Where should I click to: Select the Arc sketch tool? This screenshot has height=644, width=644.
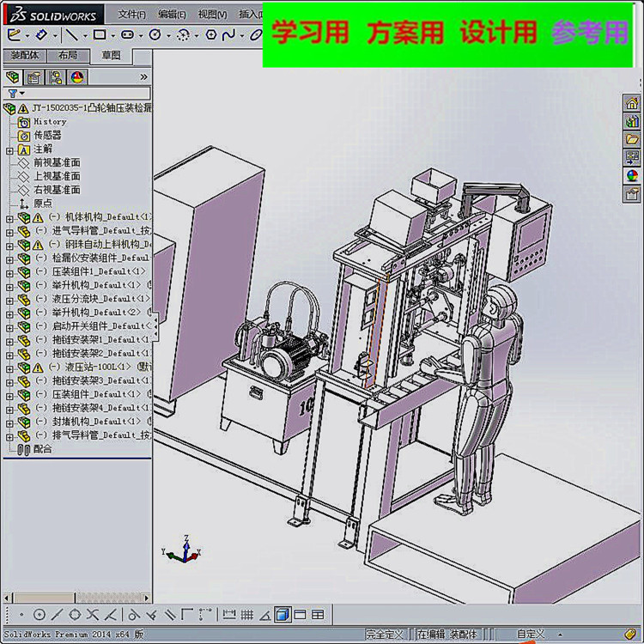point(183,35)
